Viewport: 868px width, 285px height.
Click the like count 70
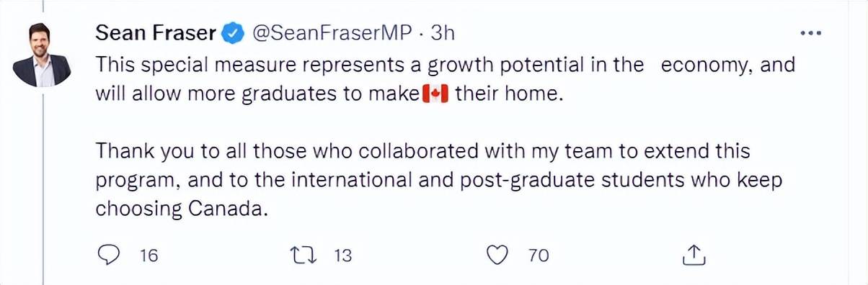point(539,255)
